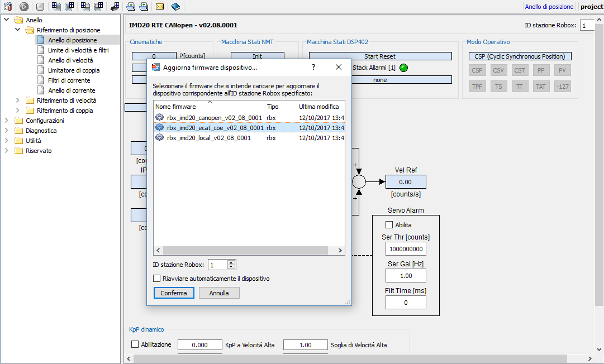Click the Annulla button

point(219,293)
